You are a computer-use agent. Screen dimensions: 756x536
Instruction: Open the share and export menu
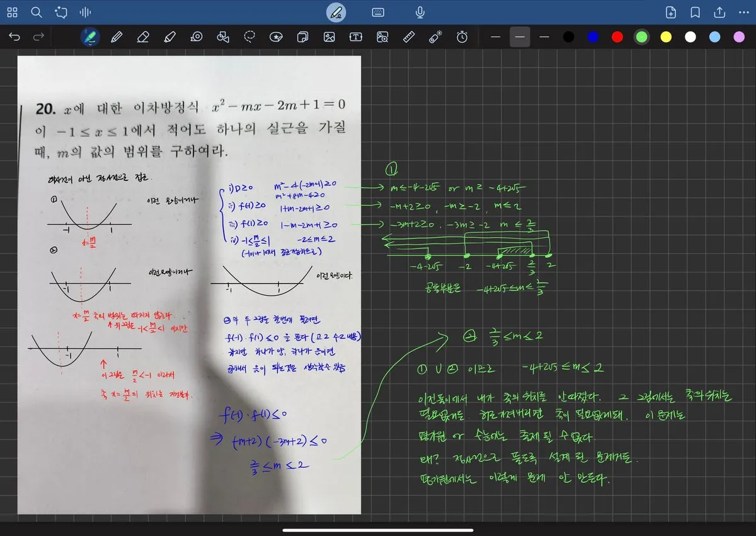719,13
